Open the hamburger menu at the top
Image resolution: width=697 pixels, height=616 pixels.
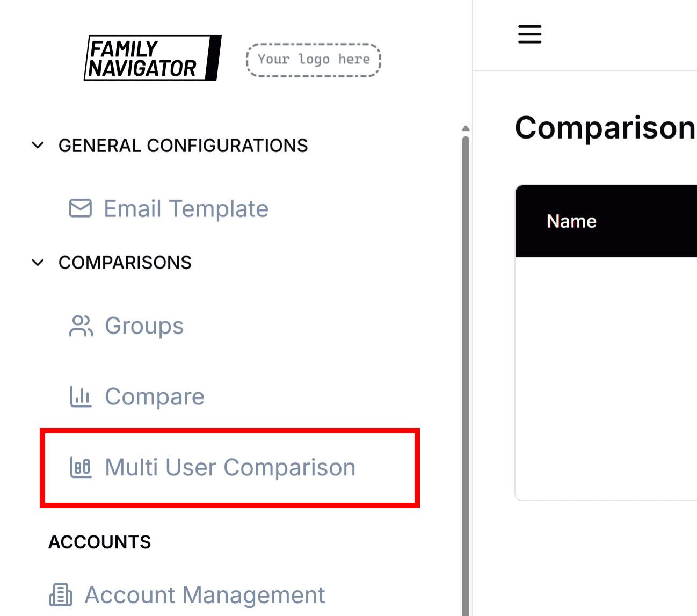tap(529, 34)
